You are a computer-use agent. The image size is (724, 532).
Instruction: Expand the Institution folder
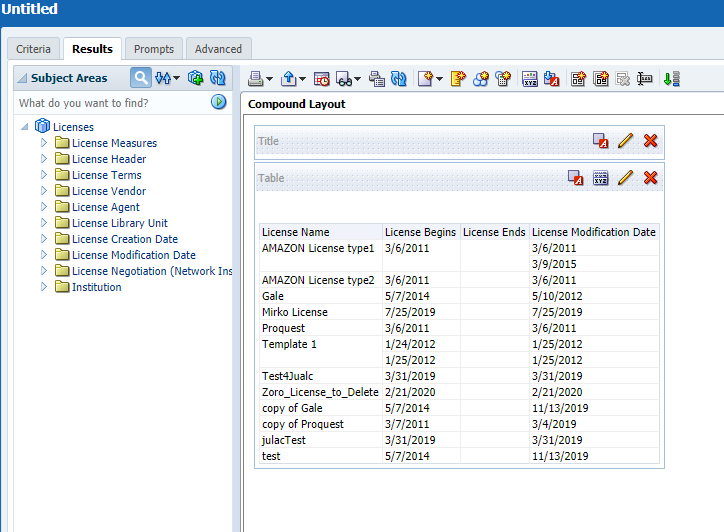[x=44, y=286]
